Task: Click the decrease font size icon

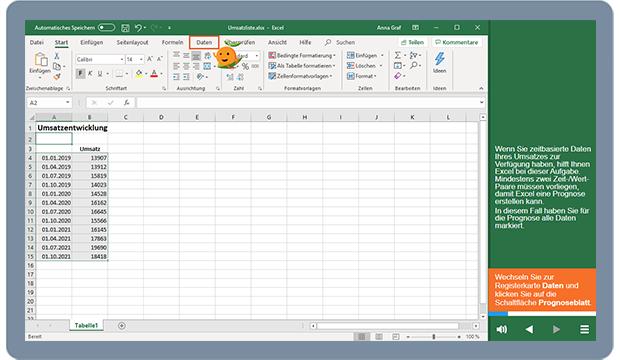Action: pos(160,59)
